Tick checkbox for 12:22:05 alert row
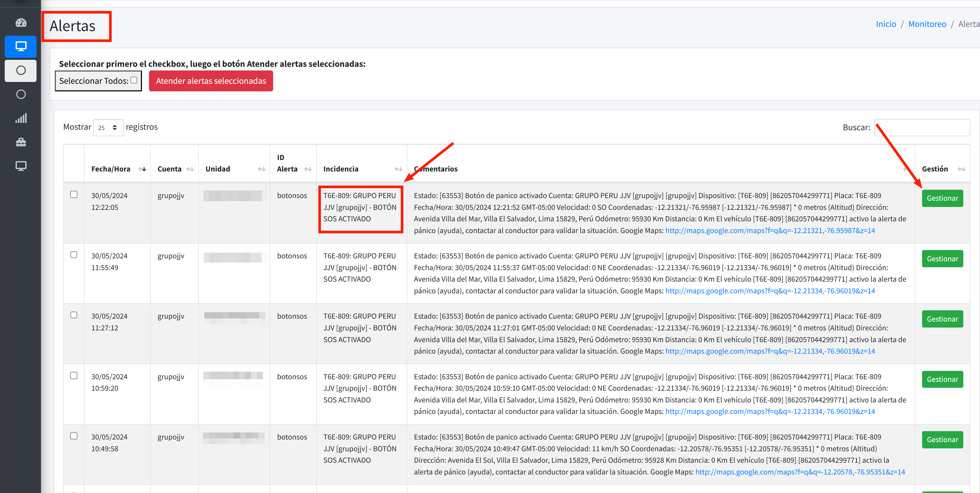 point(74,194)
